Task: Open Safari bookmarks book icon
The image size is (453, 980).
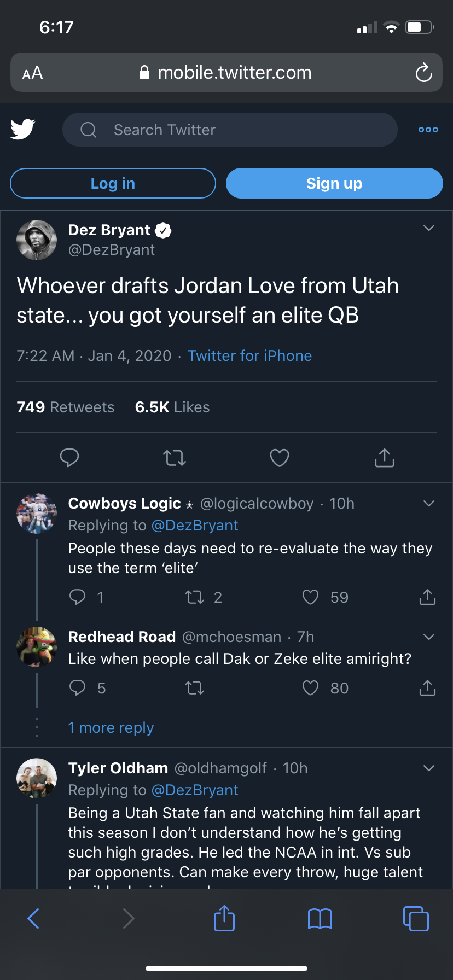Action: tap(320, 919)
